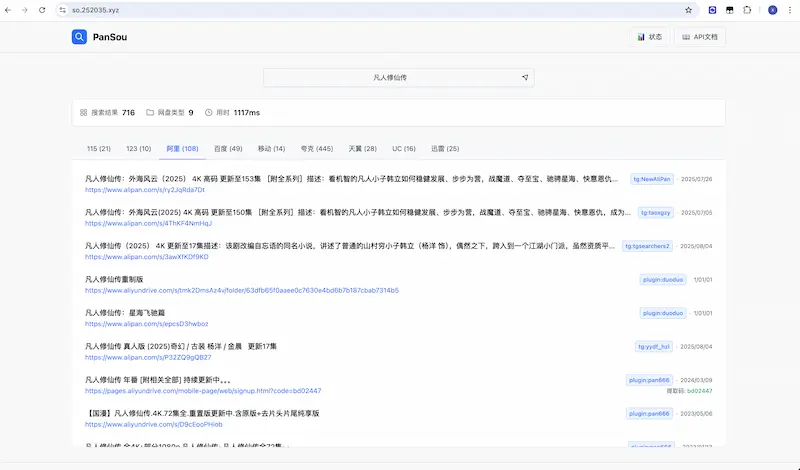Open alipan link ending 3awXfKDf9KD
The height and width of the screenshot is (470, 800).
coord(147,257)
